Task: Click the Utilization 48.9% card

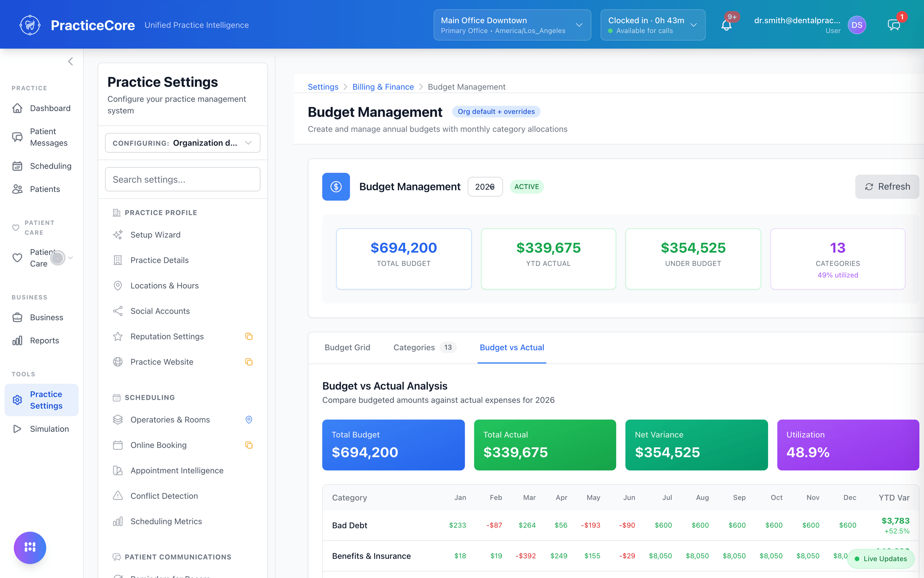Action: point(847,445)
